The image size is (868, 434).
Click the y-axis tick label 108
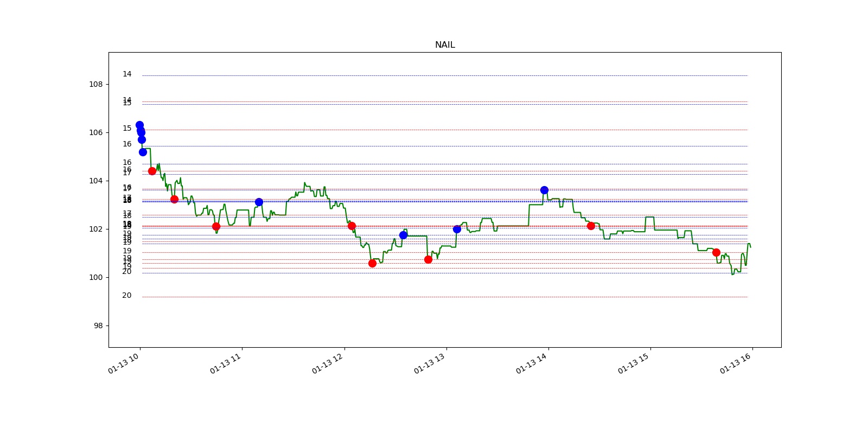95,84
